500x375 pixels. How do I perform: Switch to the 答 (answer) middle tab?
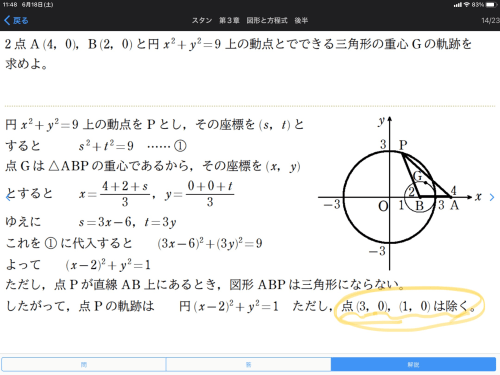tap(248, 364)
